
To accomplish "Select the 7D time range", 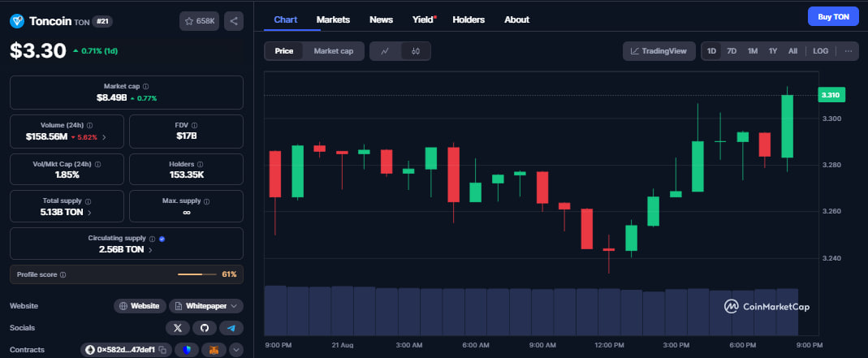I will [x=732, y=51].
